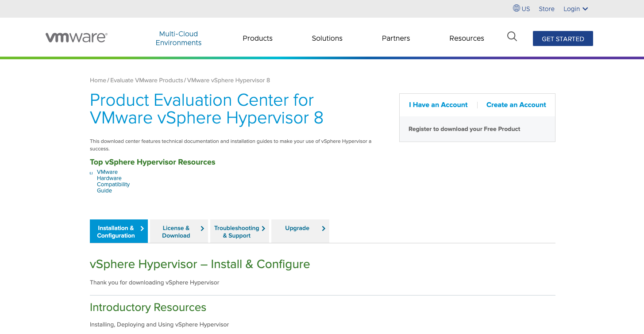Switch to Upgrade tab

click(300, 231)
